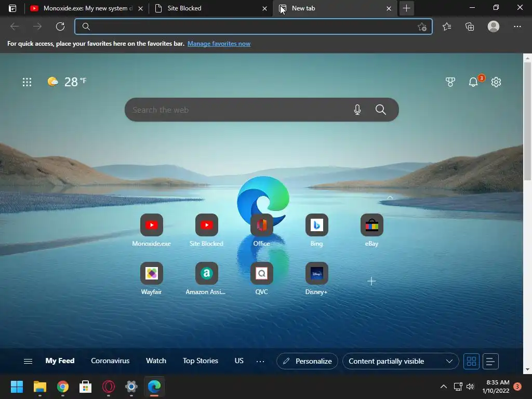Open page settings gear
Viewport: 532px width, 399px height.
(496, 82)
